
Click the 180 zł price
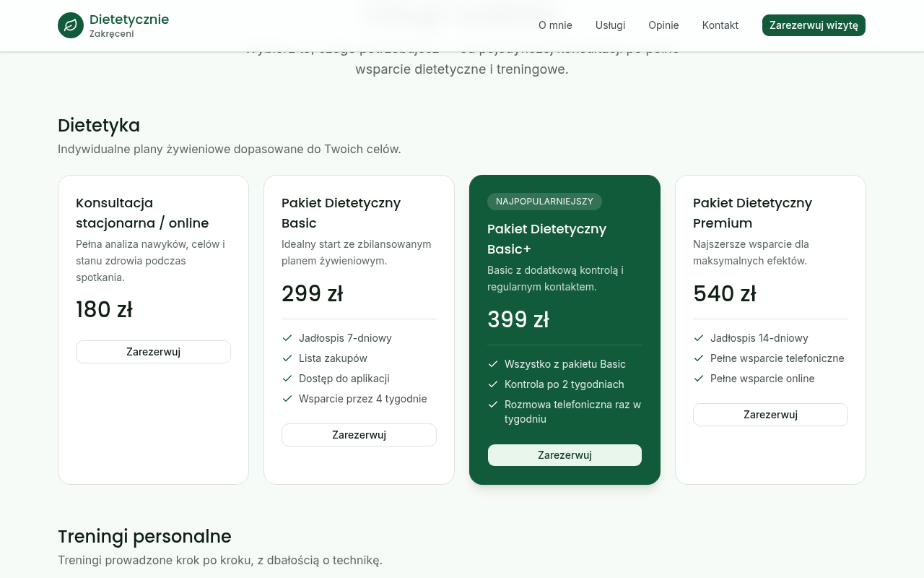click(104, 310)
